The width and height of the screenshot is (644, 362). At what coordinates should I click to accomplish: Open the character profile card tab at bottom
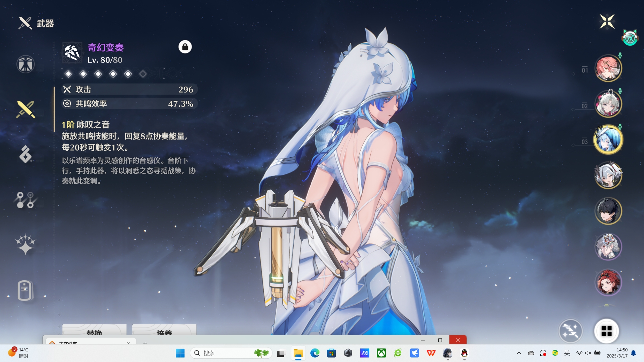pos(25,290)
